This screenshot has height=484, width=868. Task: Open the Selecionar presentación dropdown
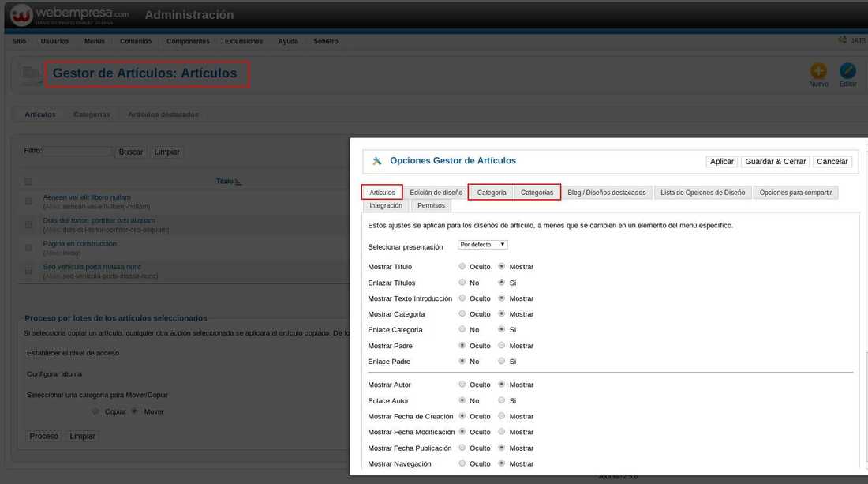(x=483, y=245)
